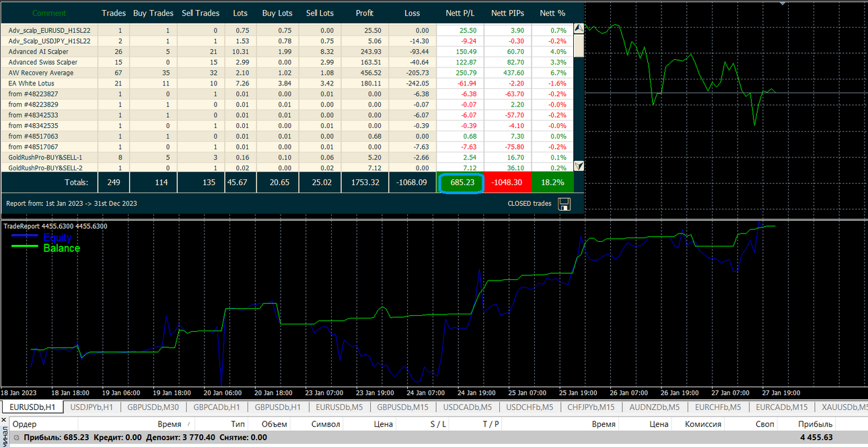The width and height of the screenshot is (868, 447).
Task: Select the Adv_Scalp_USDJPY_H1SL22 row
Action: [x=287, y=41]
